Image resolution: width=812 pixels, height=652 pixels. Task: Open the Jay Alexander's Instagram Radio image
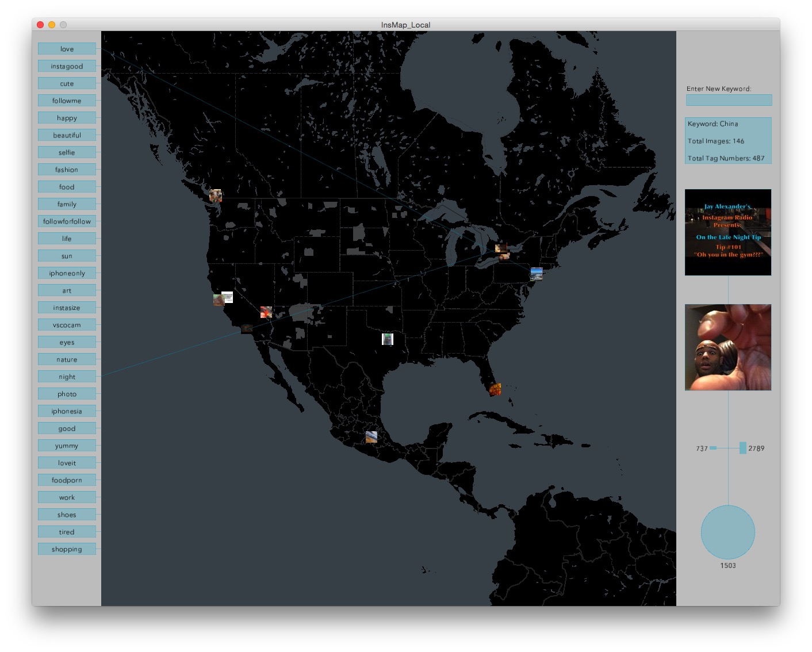[728, 232]
